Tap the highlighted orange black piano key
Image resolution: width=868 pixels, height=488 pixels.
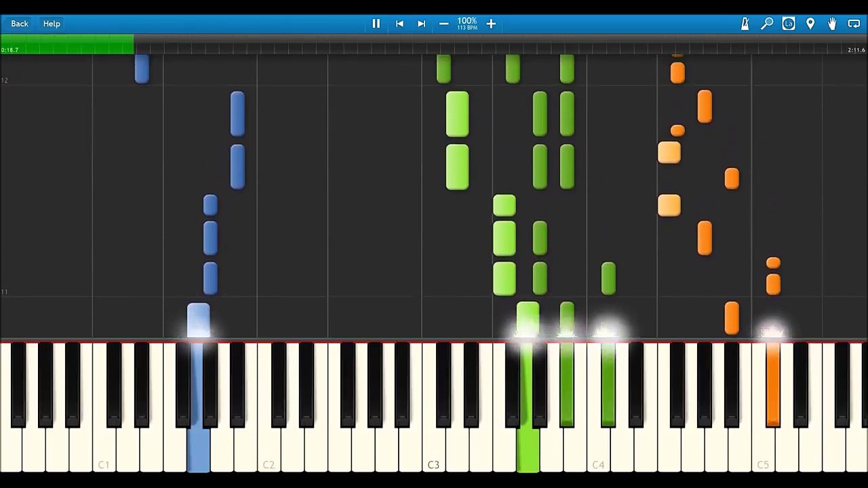coord(773,385)
